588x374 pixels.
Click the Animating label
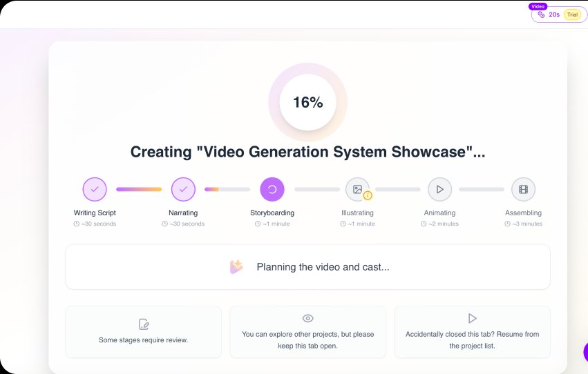click(x=439, y=213)
